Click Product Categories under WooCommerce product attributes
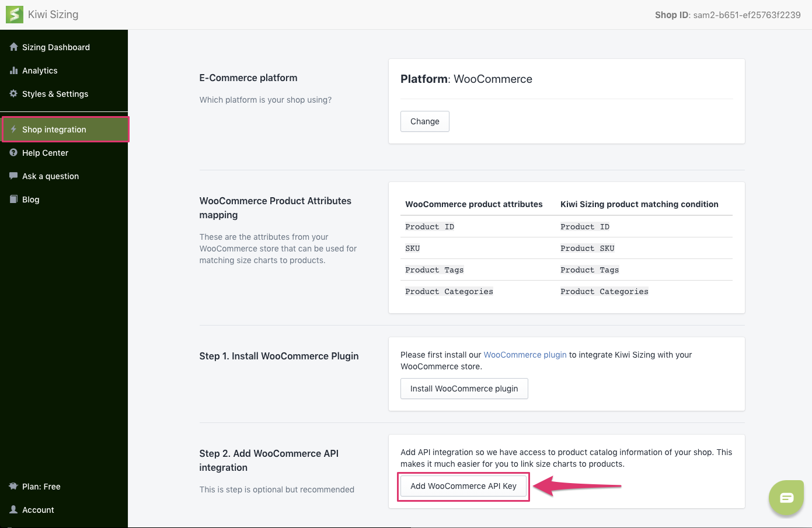The width and height of the screenshot is (812, 528). pos(449,291)
